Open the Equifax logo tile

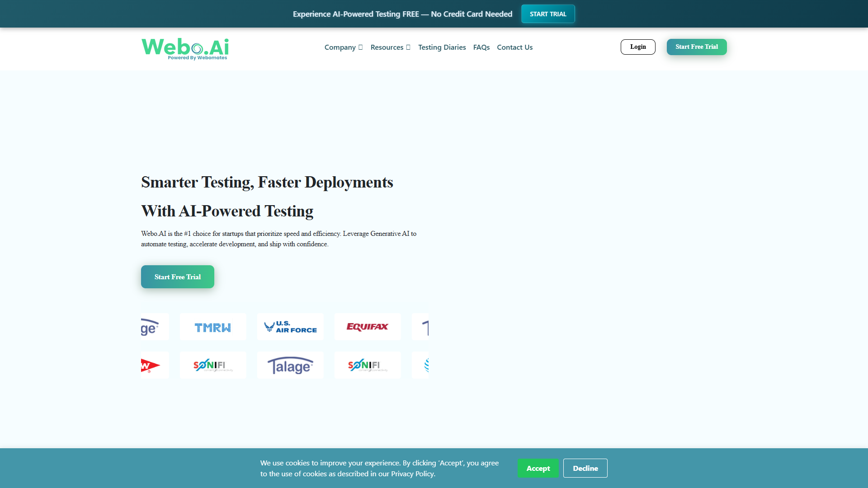pyautogui.click(x=368, y=327)
